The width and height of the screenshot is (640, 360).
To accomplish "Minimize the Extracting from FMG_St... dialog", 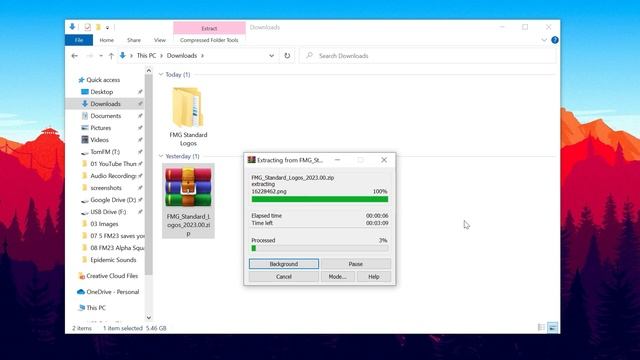I will (337, 160).
